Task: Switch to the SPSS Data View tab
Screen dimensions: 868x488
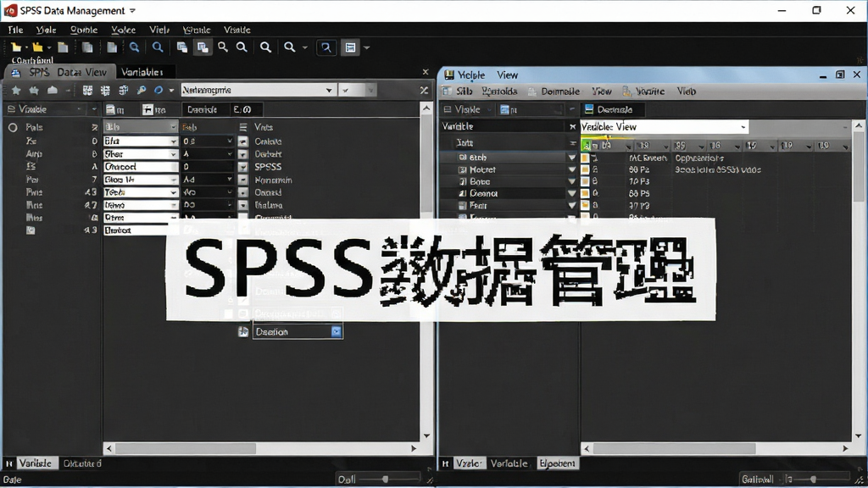Action: pos(60,73)
